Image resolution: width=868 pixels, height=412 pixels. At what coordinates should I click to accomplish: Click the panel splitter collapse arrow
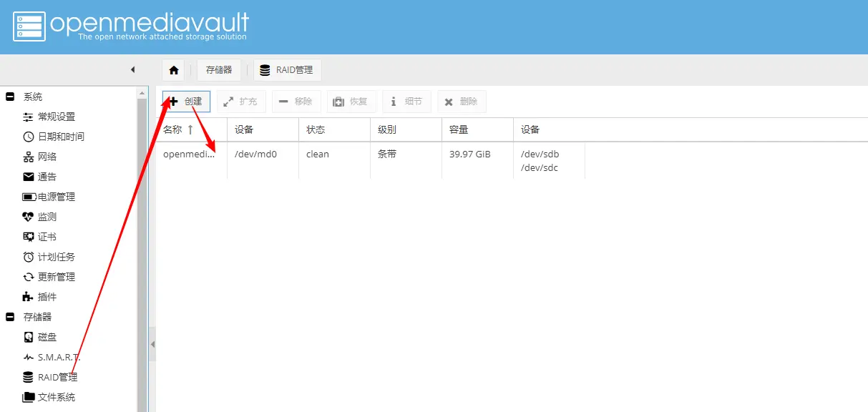pos(152,345)
